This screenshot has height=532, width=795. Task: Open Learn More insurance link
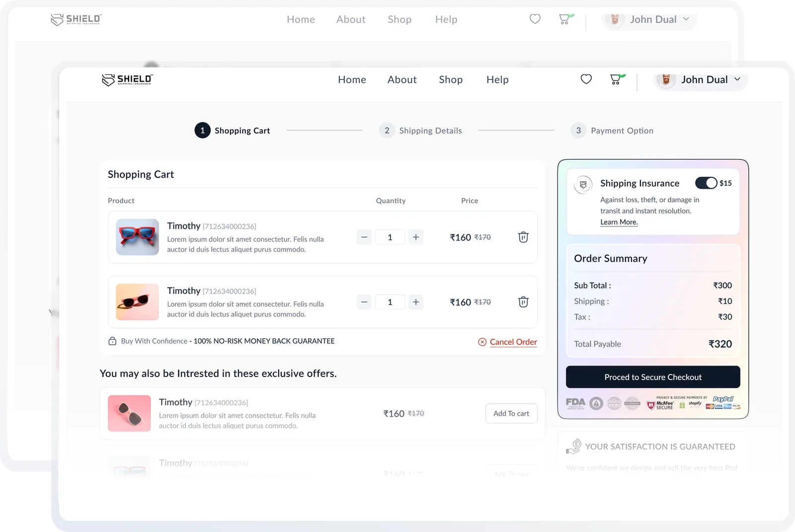pos(619,222)
